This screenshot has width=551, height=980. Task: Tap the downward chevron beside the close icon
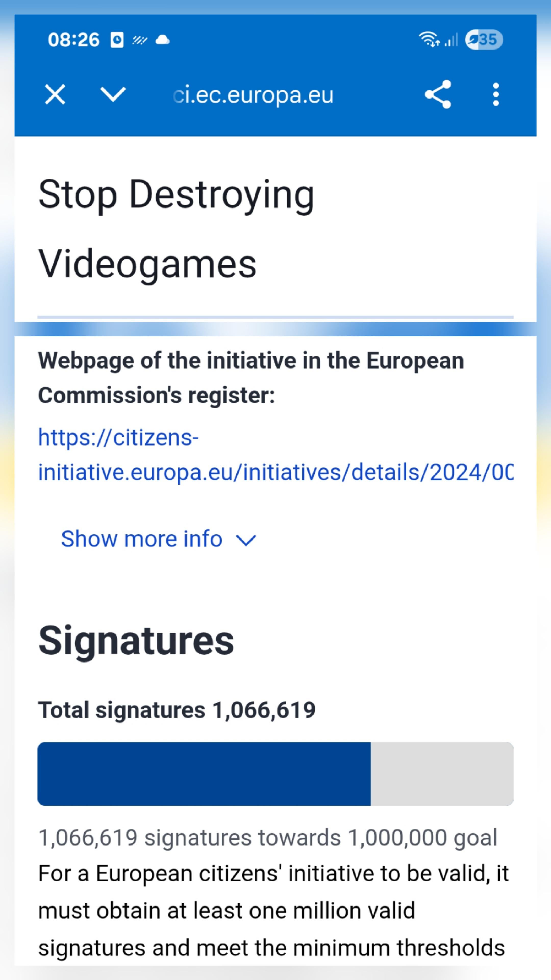click(x=113, y=94)
